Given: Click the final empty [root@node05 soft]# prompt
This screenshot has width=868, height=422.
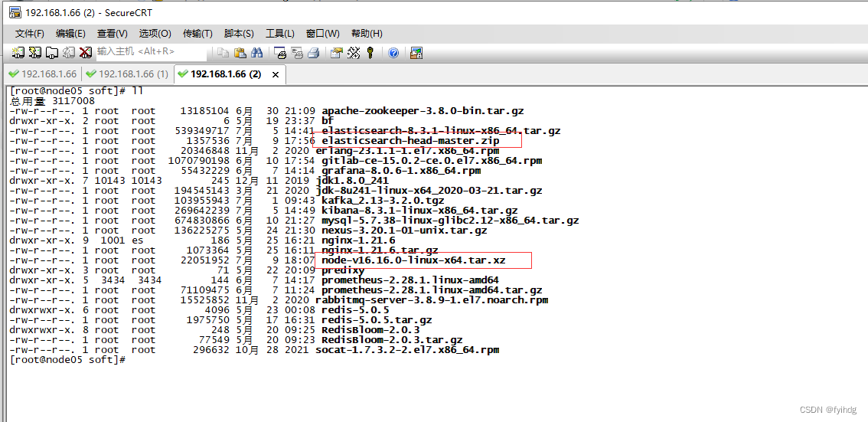Looking at the screenshot, I should pos(68,360).
